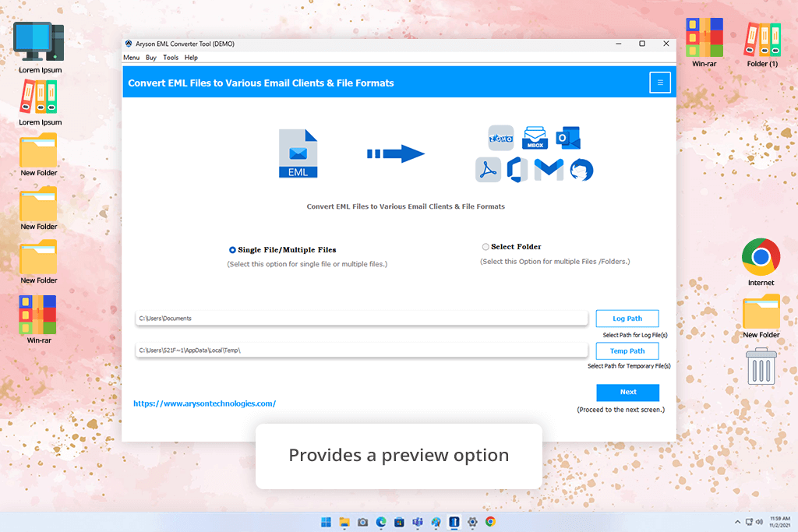Click the Thunderbird icon
Image resolution: width=798 pixels, height=532 pixels.
click(x=581, y=170)
